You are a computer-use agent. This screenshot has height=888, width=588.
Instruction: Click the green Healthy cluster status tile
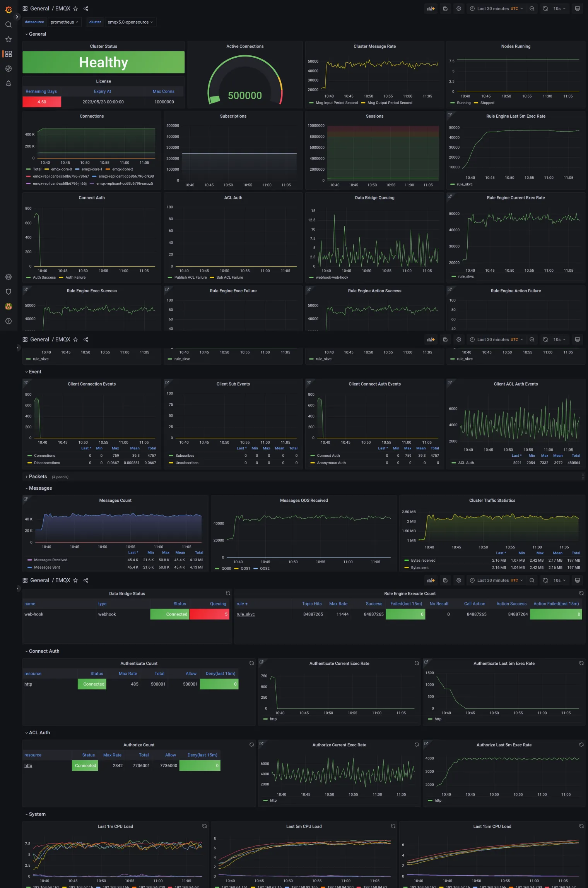click(103, 62)
